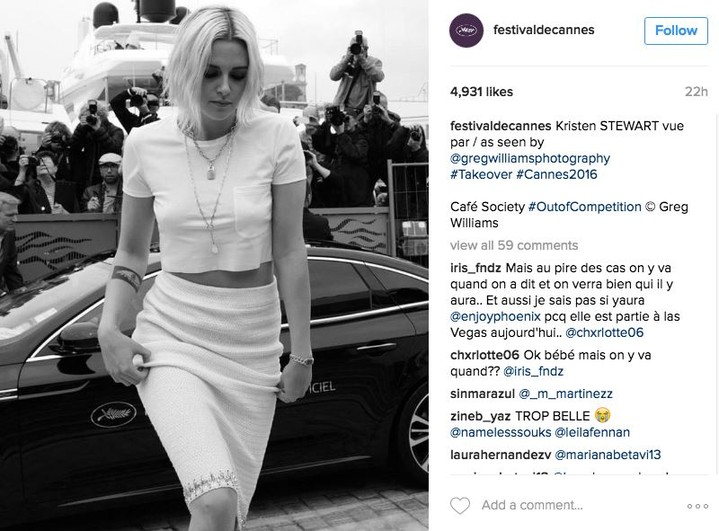
Task: Open @namelesssouks mention link
Action: [501, 432]
